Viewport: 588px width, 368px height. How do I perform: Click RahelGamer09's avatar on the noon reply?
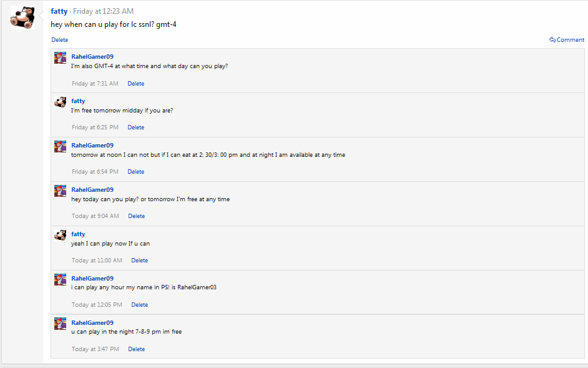(x=61, y=147)
